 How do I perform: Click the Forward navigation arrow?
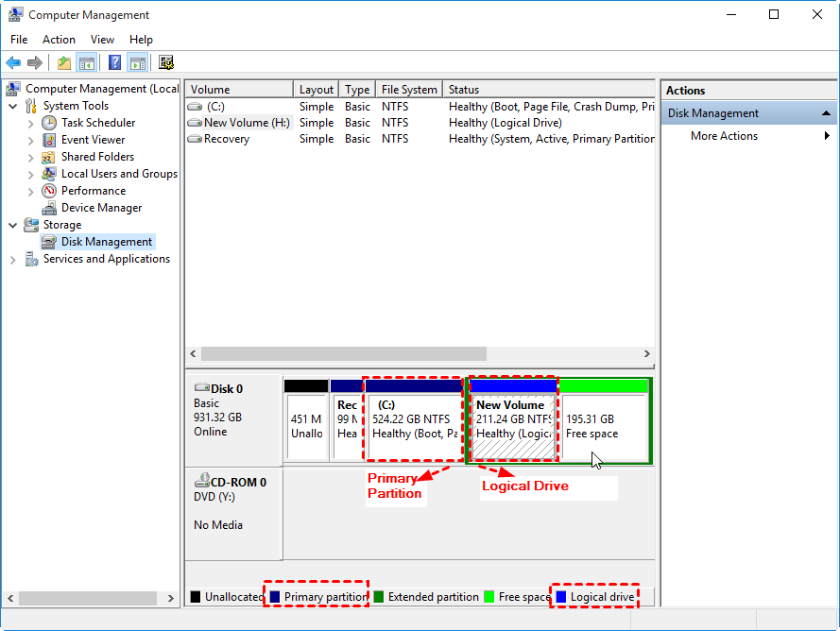(36, 62)
